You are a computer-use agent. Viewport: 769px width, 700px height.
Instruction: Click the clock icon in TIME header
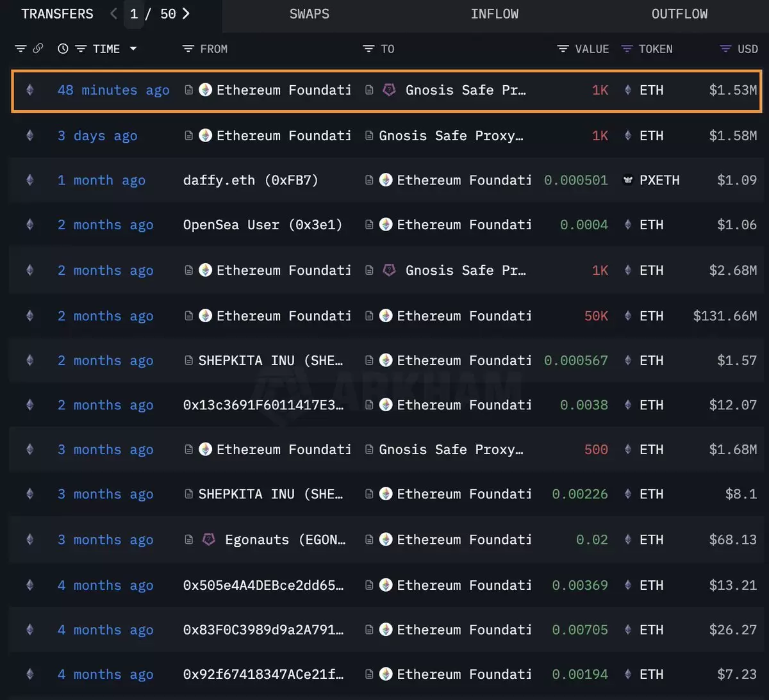[x=63, y=49]
